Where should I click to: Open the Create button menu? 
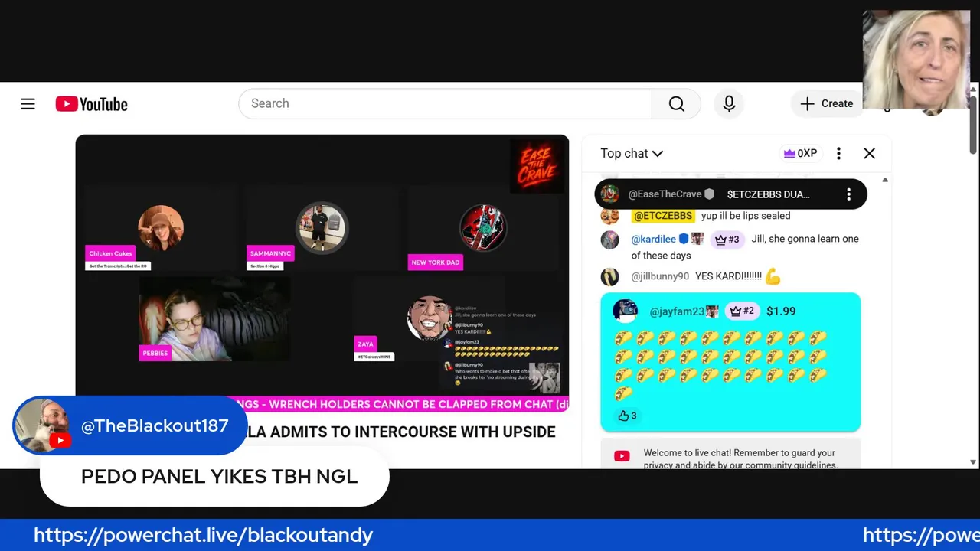click(827, 103)
